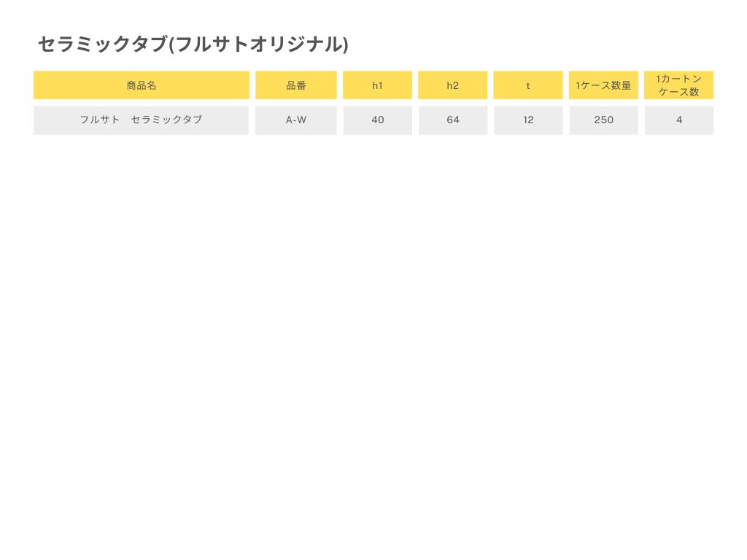Select the 商品名 column header

(142, 85)
